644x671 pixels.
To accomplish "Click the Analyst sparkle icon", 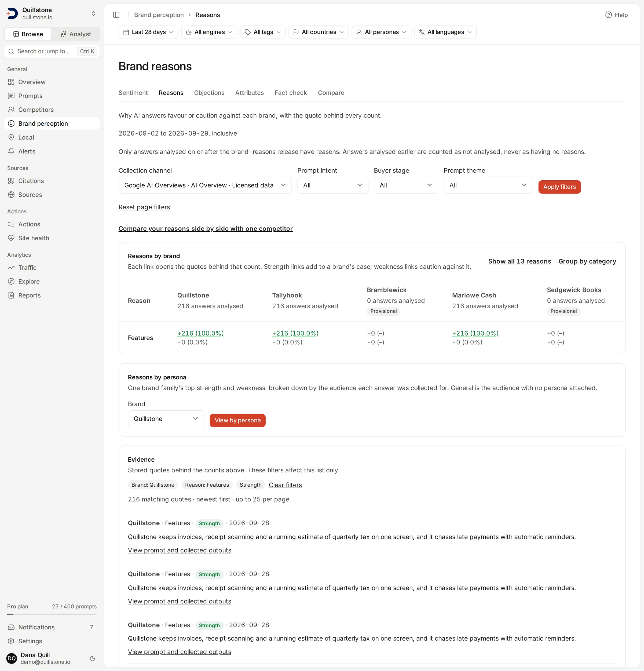I will tap(63, 34).
